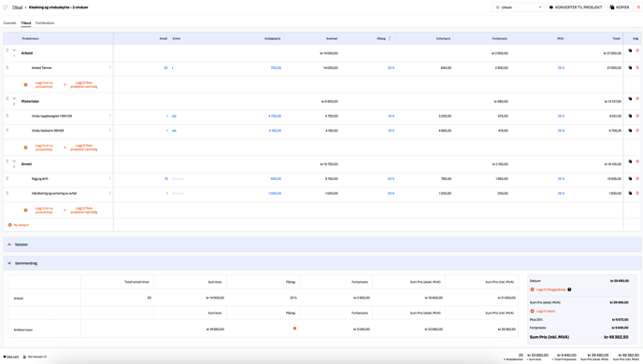Delete the Materialer section
Image resolution: width=643 pixels, height=364 pixels.
[637, 99]
